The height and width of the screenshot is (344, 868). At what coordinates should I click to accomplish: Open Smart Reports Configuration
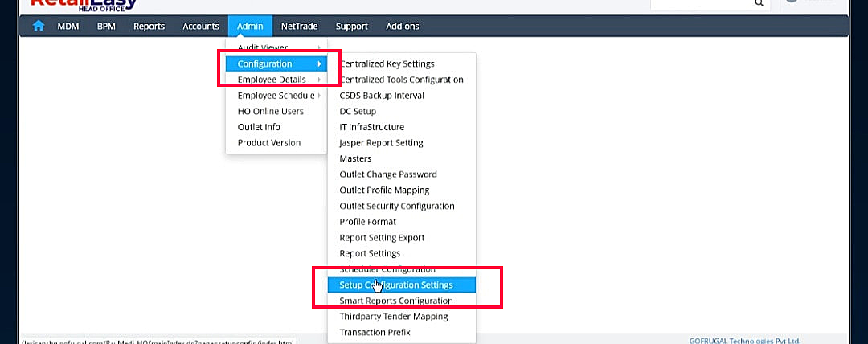pos(396,301)
